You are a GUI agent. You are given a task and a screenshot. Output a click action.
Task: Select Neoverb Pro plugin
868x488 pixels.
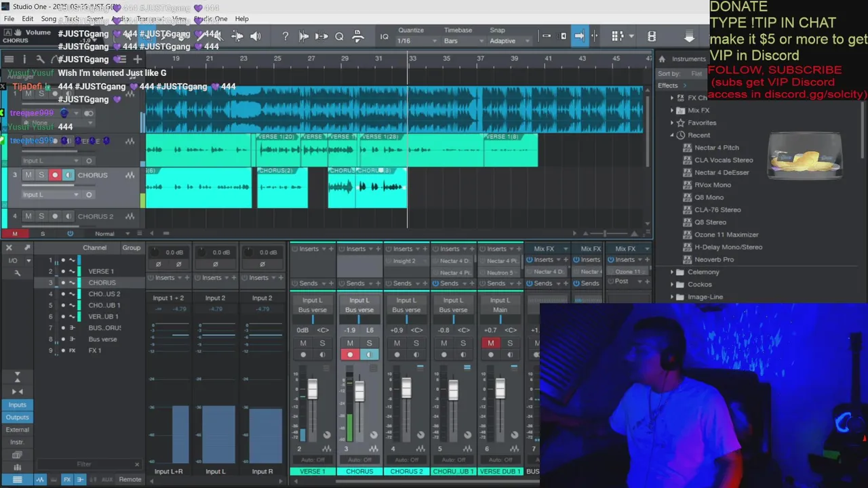pyautogui.click(x=714, y=260)
